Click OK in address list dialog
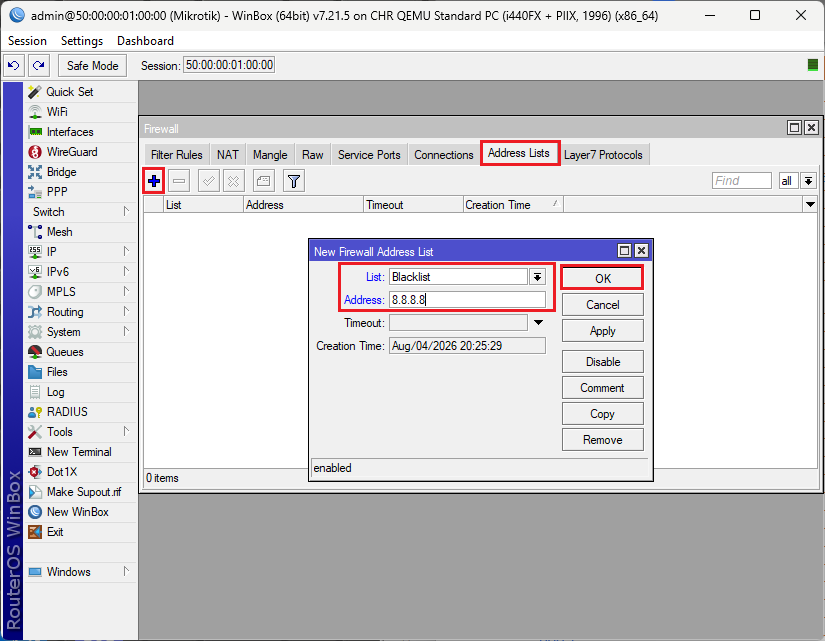Image resolution: width=825 pixels, height=641 pixels. [x=602, y=278]
